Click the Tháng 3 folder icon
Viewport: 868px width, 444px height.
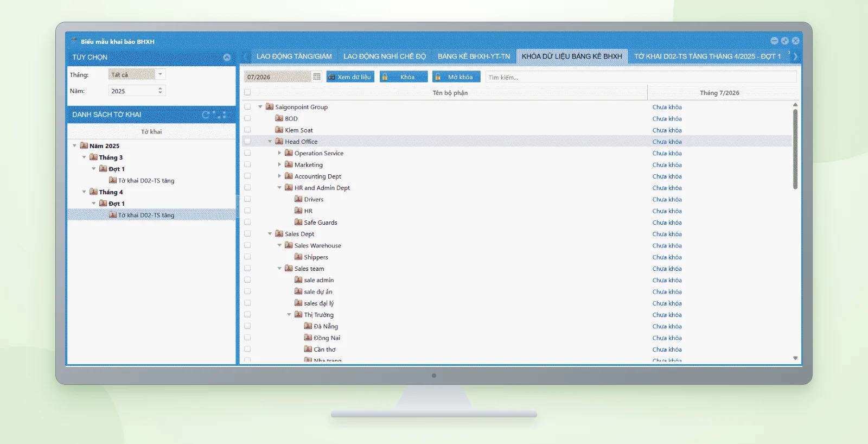[94, 157]
